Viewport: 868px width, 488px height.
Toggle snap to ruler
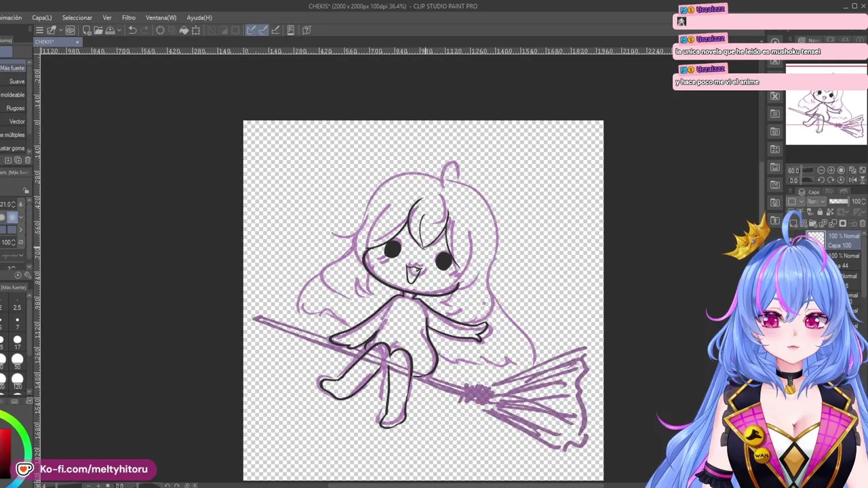(250, 30)
